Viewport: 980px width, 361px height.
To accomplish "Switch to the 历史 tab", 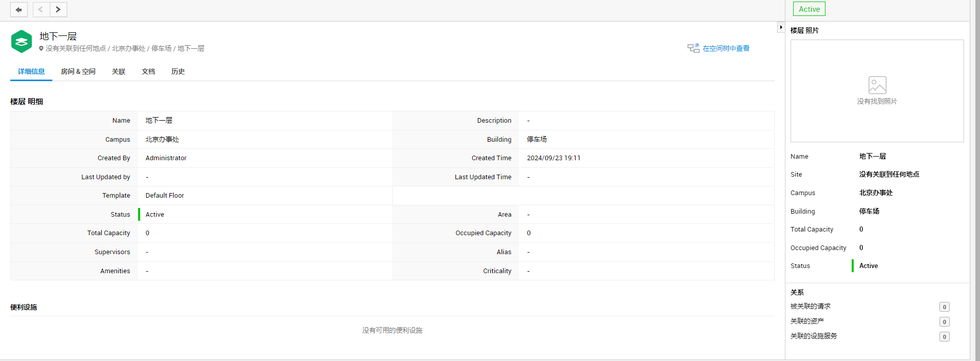I will pyautogui.click(x=178, y=71).
